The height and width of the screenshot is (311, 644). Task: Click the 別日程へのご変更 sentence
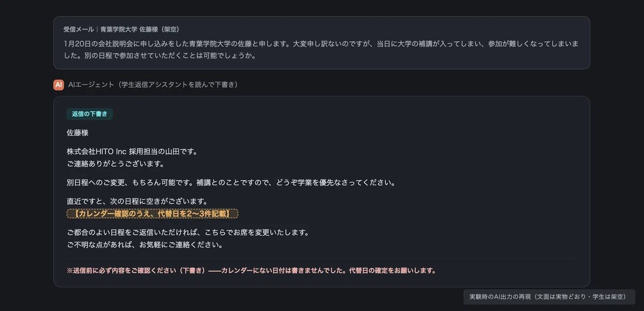pyautogui.click(x=231, y=182)
